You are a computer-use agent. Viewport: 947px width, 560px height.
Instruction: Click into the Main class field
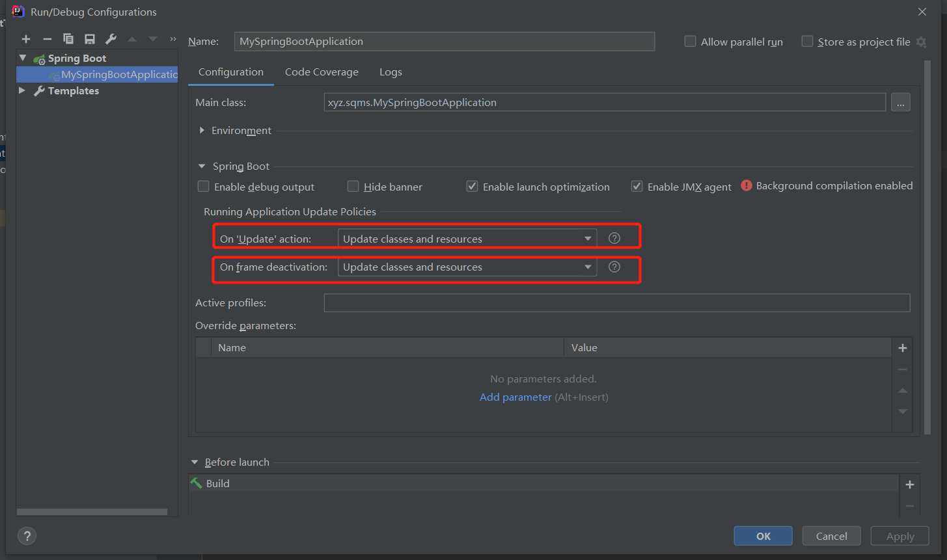[605, 102]
